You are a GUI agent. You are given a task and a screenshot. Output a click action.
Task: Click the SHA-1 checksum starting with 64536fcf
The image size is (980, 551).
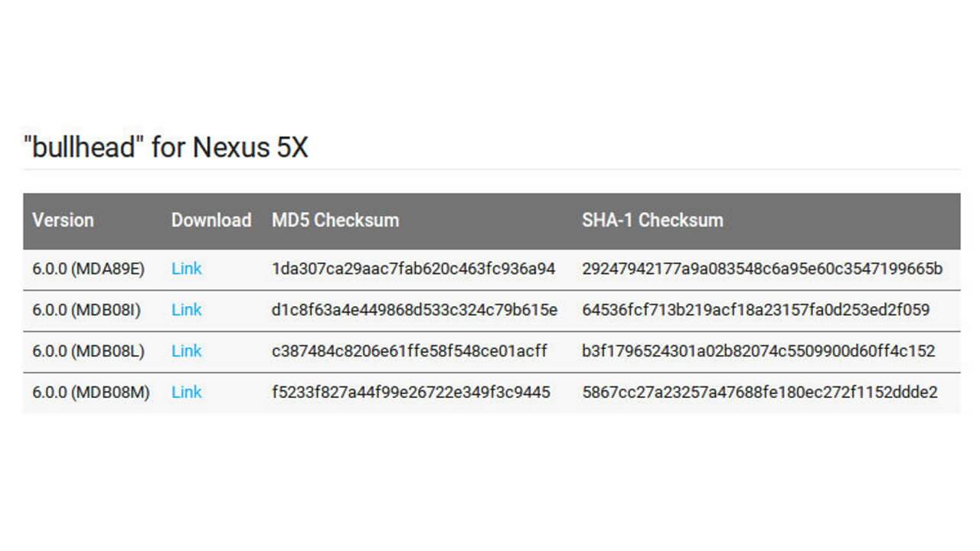[x=756, y=310]
